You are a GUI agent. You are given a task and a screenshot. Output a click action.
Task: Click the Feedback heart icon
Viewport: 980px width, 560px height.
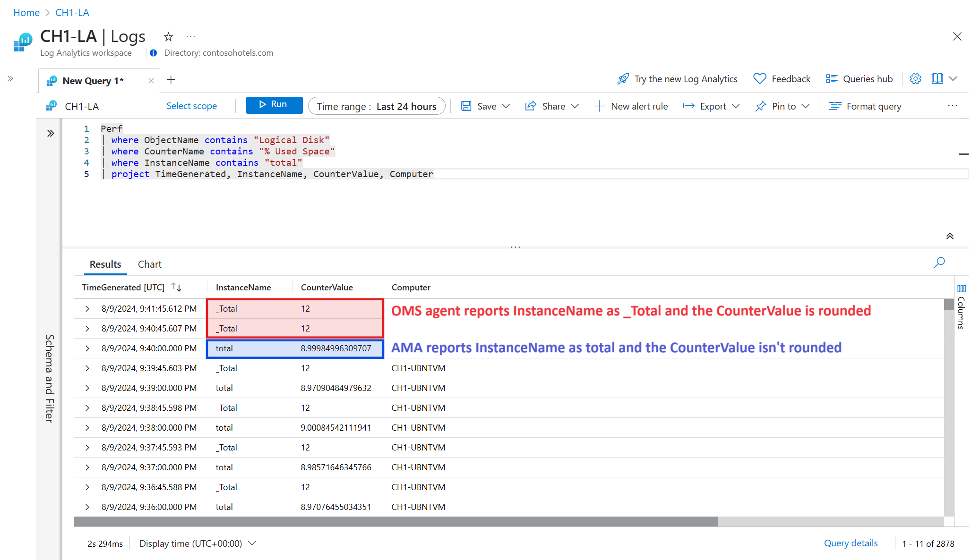(x=759, y=79)
